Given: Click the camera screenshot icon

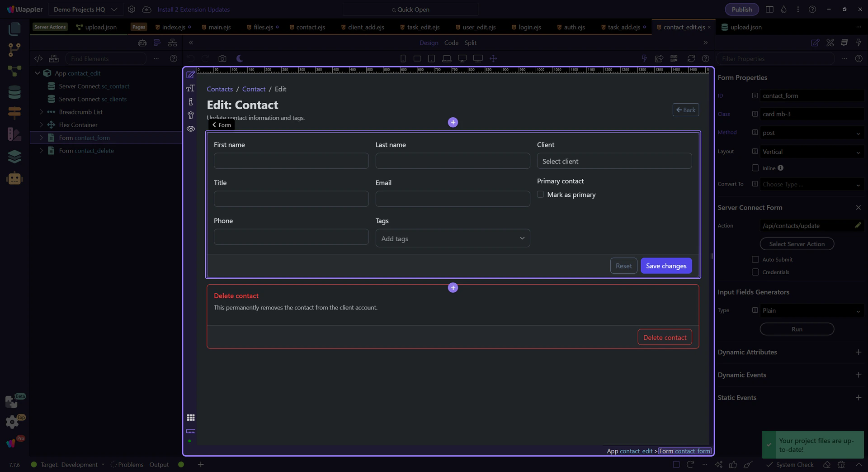Looking at the screenshot, I should coord(222,58).
